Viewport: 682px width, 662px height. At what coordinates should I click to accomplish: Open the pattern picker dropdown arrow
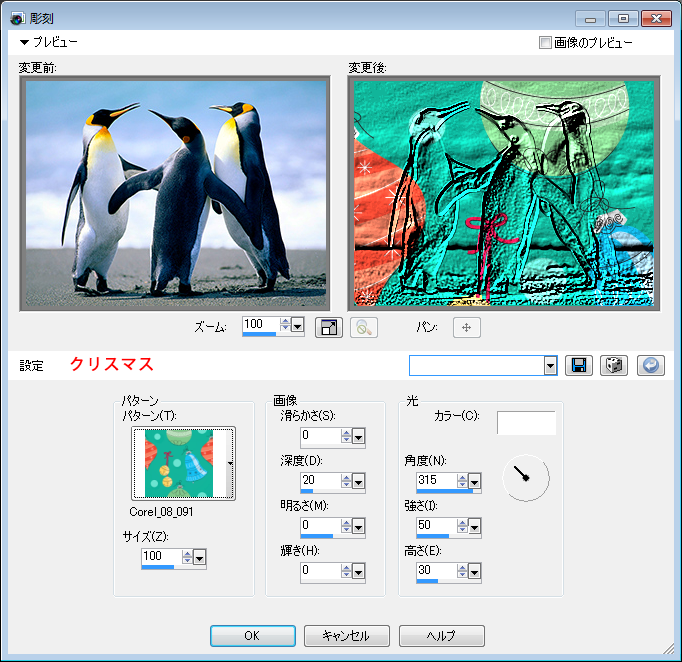tap(231, 463)
